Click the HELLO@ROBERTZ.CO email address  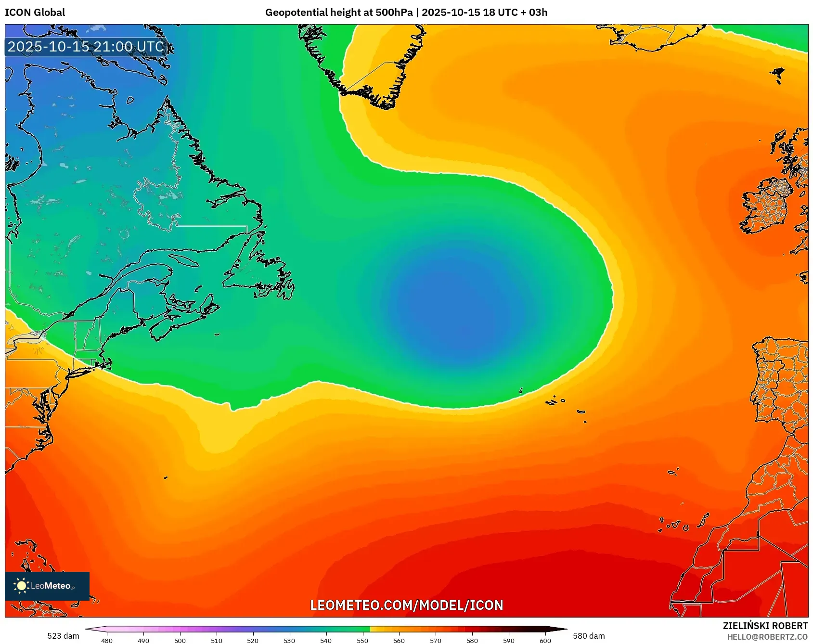pyautogui.click(x=767, y=637)
